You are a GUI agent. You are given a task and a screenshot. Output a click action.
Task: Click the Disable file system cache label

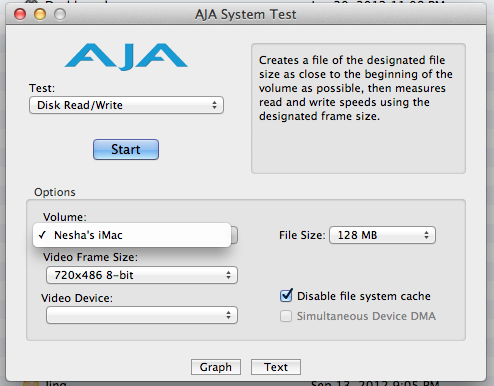pyautogui.click(x=364, y=296)
